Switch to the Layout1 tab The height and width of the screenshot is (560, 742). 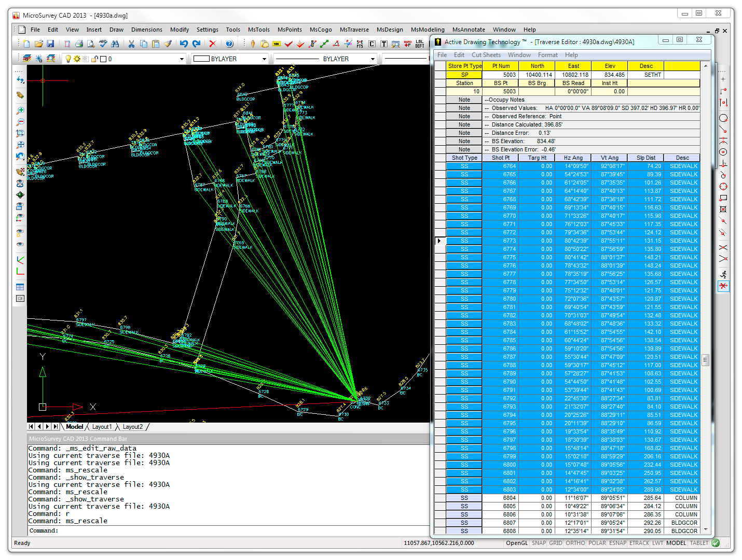pyautogui.click(x=102, y=427)
